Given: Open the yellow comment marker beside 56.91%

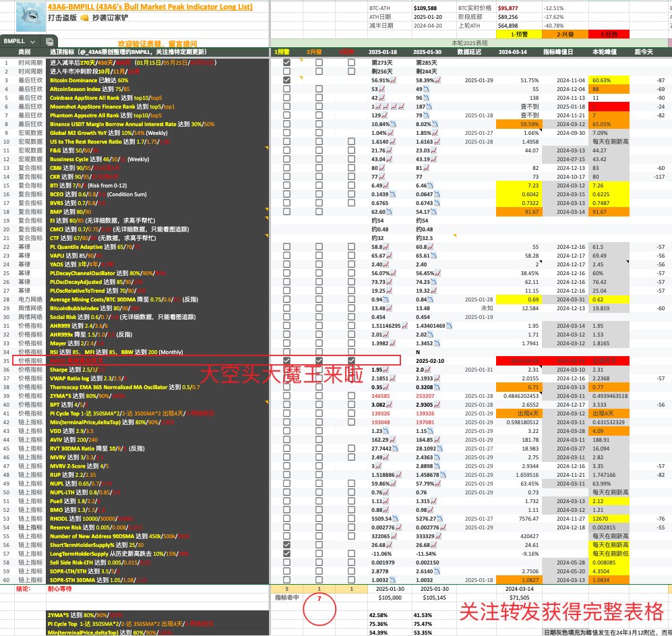Looking at the screenshot, I should pos(301,78).
